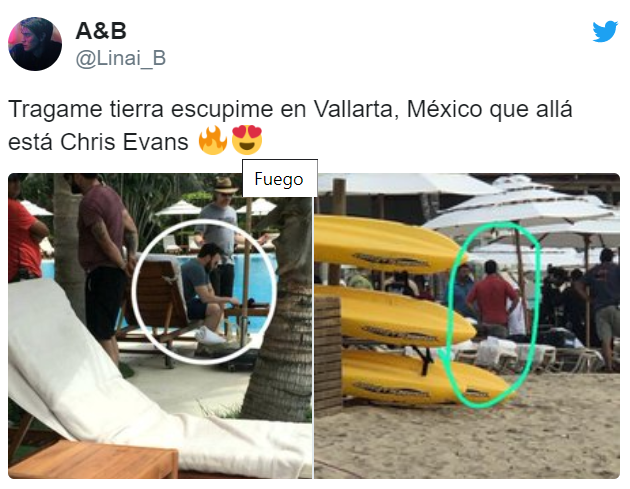Click the fire emoji in tweet

[213, 141]
